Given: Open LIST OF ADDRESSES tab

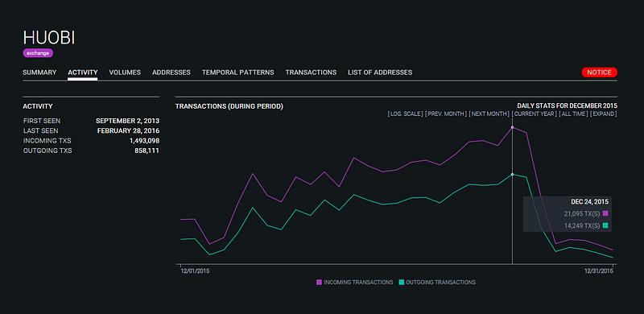Looking at the screenshot, I should [x=380, y=72].
